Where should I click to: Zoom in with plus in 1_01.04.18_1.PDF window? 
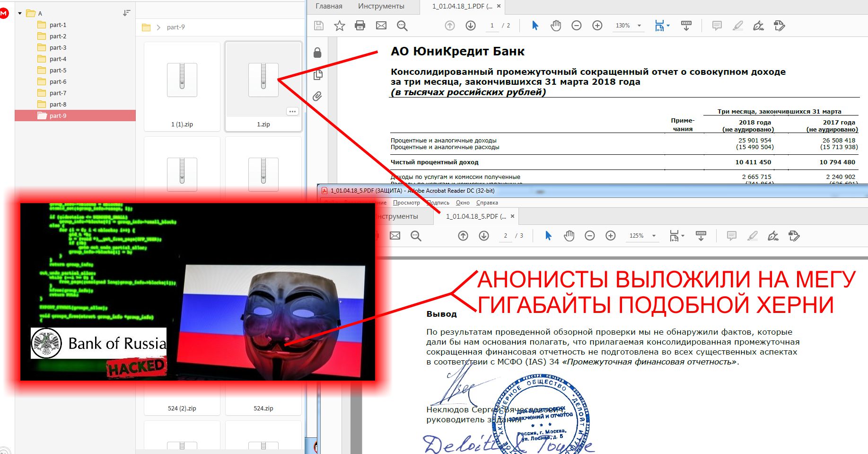click(597, 26)
